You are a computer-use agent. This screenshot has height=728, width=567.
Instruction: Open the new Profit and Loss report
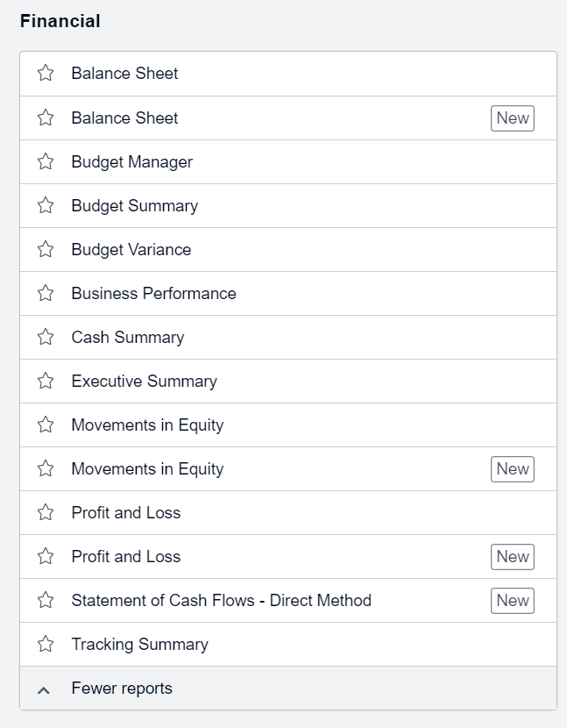[125, 556]
